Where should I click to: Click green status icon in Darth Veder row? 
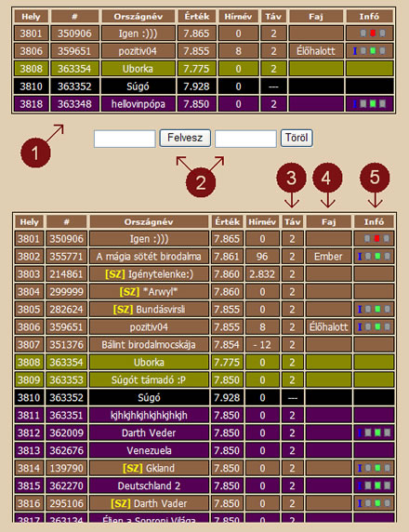pyautogui.click(x=377, y=432)
